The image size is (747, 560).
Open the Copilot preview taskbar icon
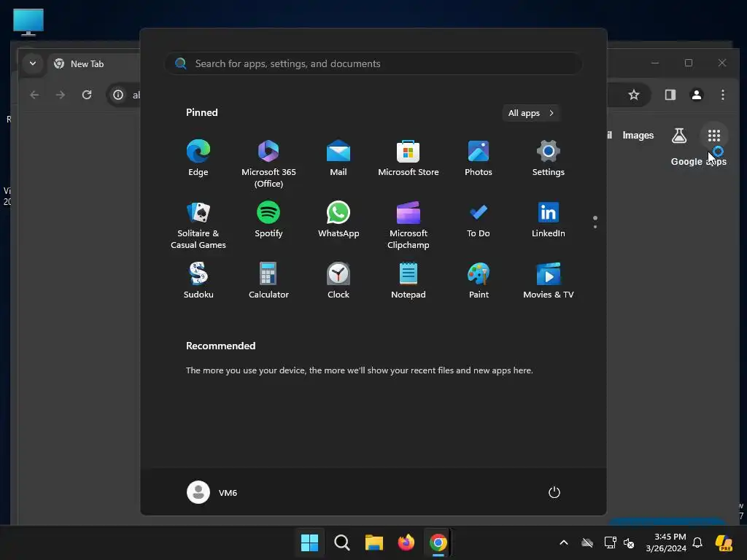(x=724, y=542)
